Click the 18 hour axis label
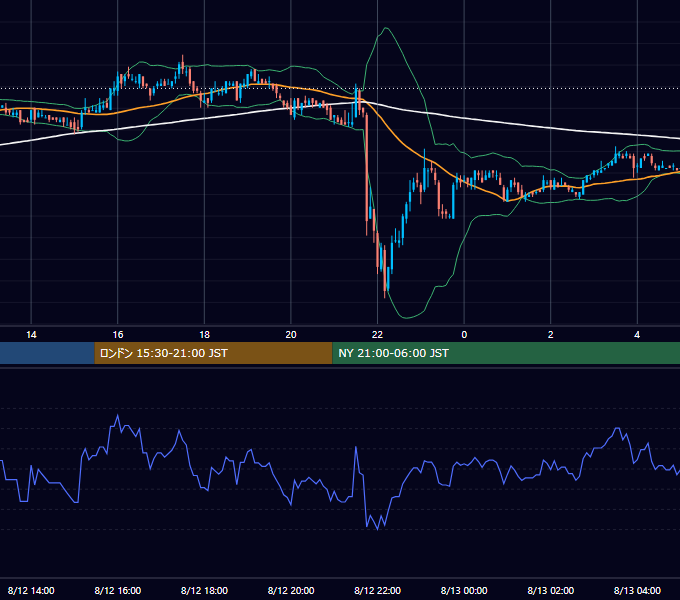Image resolution: width=680 pixels, height=600 pixels. click(x=204, y=335)
